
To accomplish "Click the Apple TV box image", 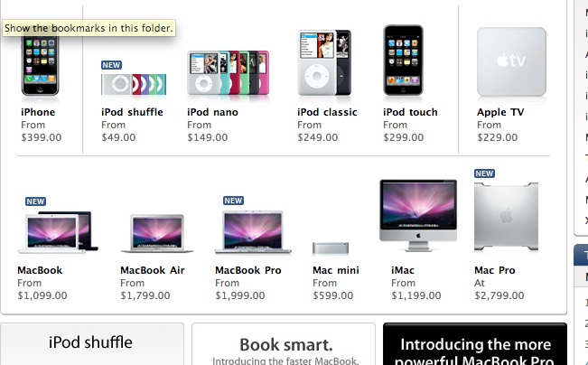I will [x=511, y=62].
